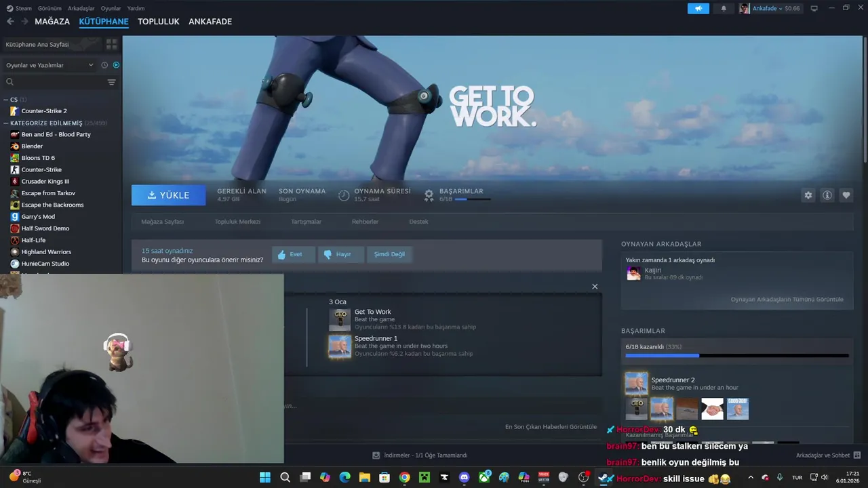Click the recent activity clock icon
The image size is (868, 488).
point(104,65)
